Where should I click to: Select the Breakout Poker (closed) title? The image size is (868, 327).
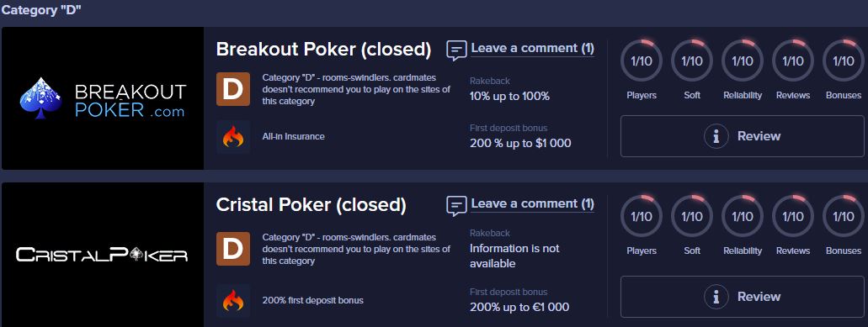tap(323, 49)
